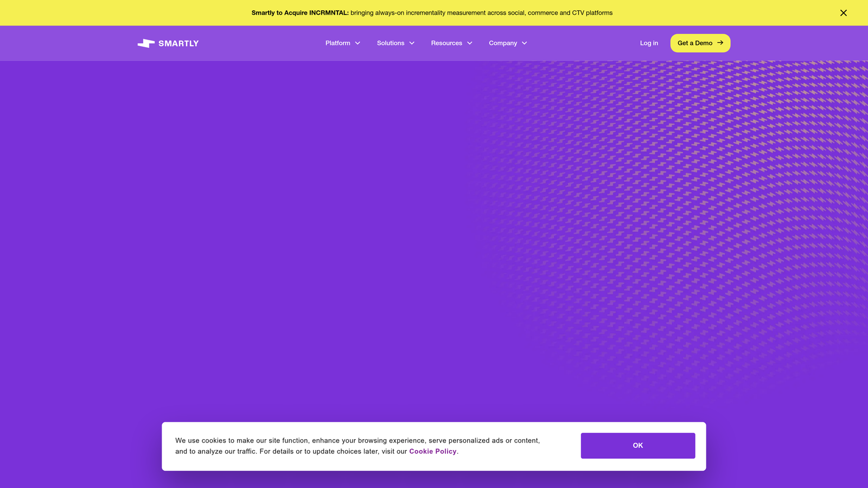The width and height of the screenshot is (868, 488).
Task: Click the Get a Demo button
Action: coord(700,43)
